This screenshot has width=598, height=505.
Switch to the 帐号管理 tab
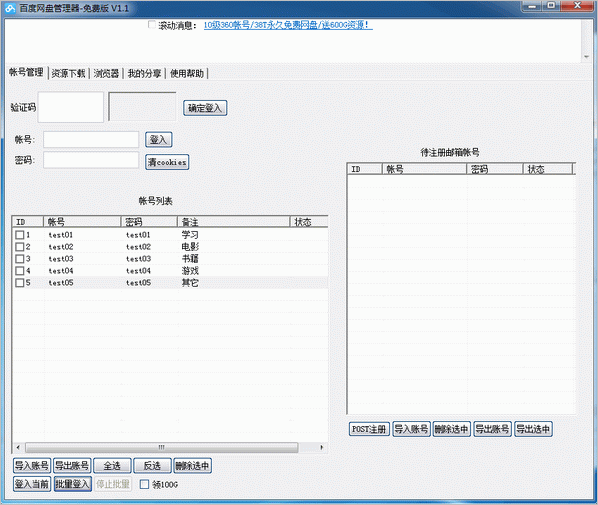coord(26,72)
